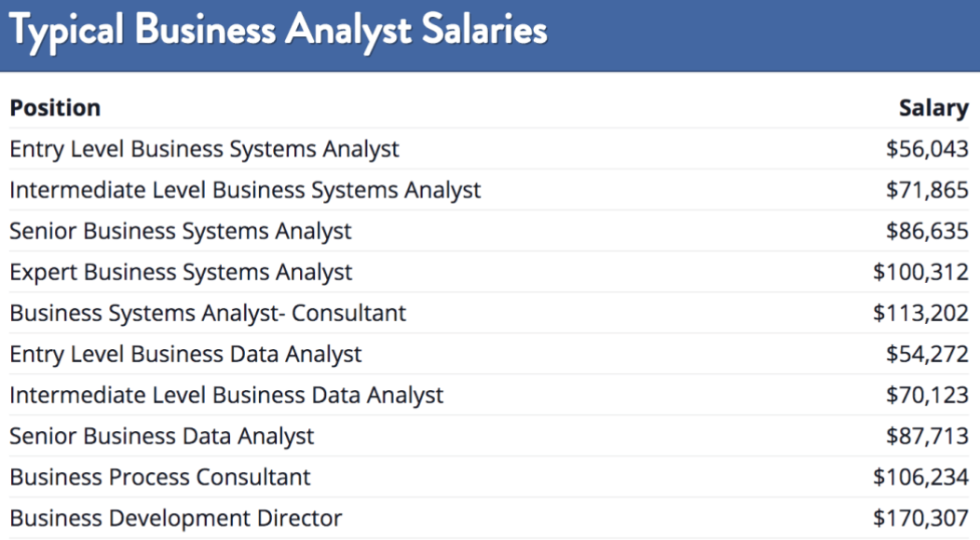
Task: Click the $170,307 salary value
Action: (921, 519)
